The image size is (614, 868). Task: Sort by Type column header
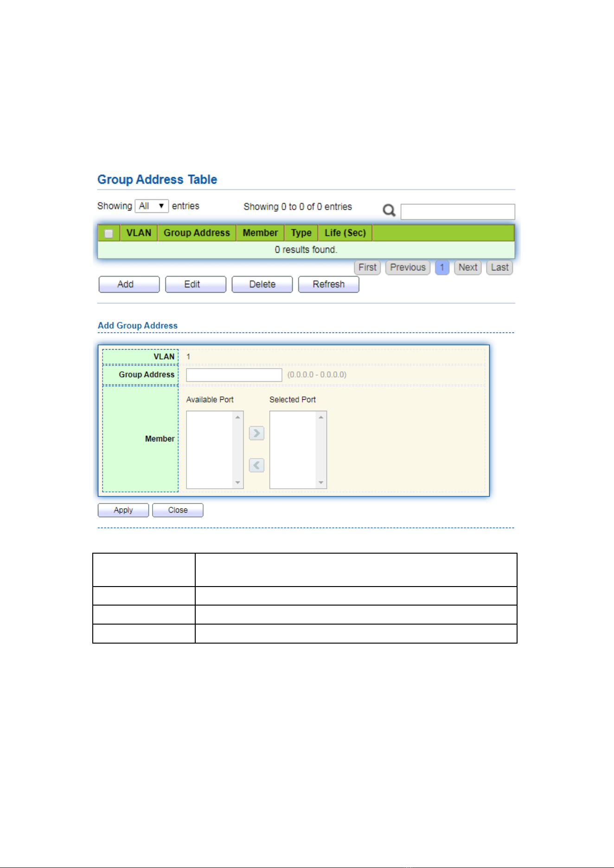[x=301, y=233]
